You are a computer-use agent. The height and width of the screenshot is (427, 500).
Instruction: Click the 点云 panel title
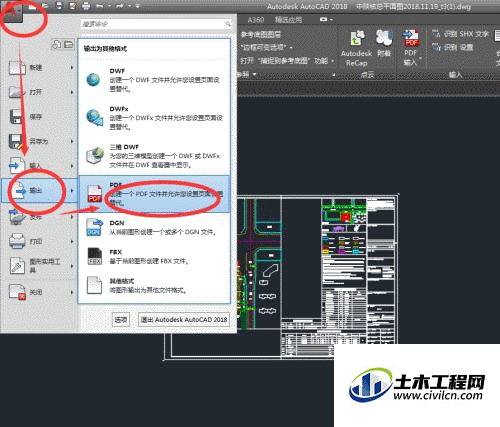(367, 75)
